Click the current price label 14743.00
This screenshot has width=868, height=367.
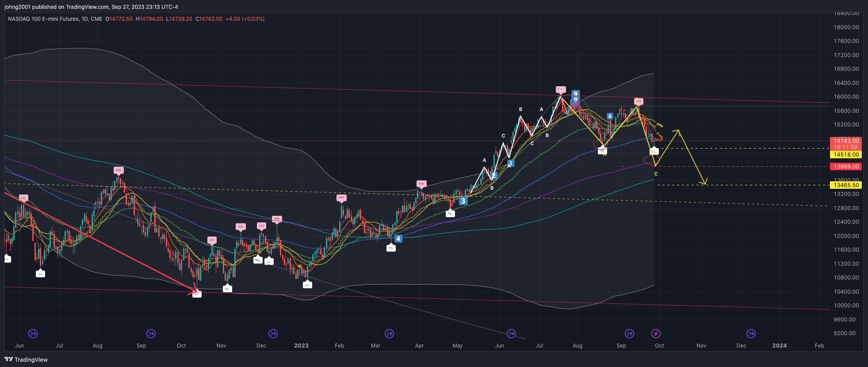pyautogui.click(x=846, y=141)
